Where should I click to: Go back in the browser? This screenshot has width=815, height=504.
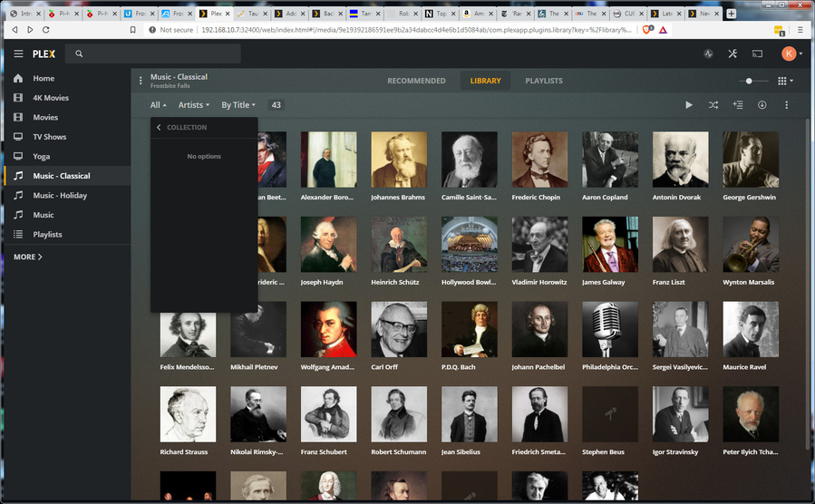tap(15, 30)
